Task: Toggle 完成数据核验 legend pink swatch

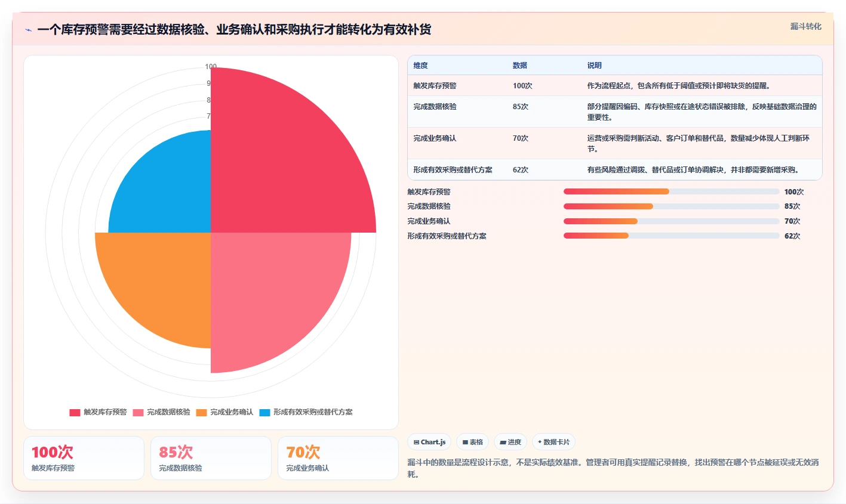Action: pos(138,412)
